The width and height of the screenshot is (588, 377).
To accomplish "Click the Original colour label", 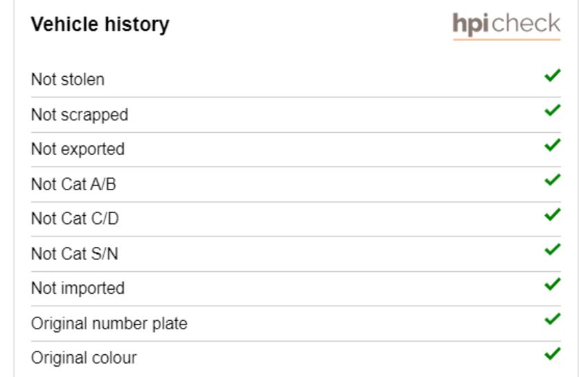I will pos(84,358).
